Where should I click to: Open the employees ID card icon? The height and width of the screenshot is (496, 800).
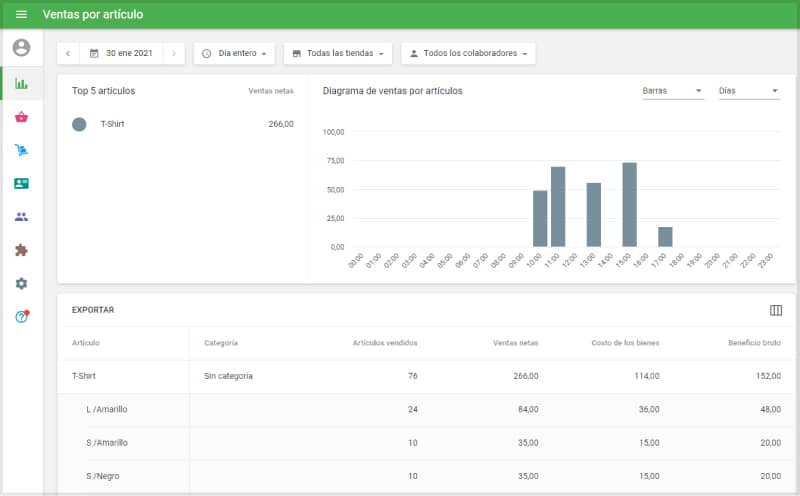click(x=21, y=184)
